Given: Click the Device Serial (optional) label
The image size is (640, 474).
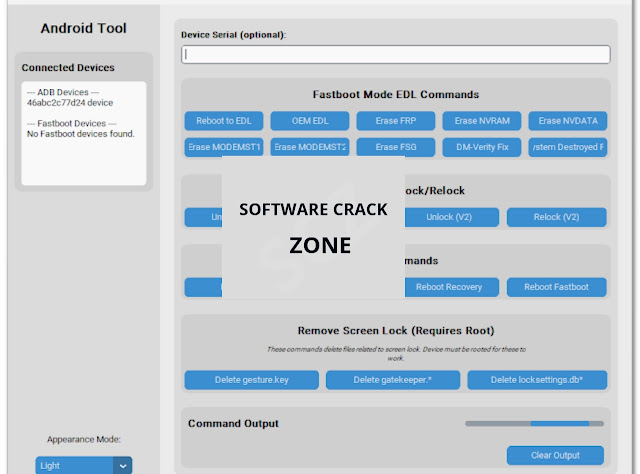Looking at the screenshot, I should coord(233,35).
